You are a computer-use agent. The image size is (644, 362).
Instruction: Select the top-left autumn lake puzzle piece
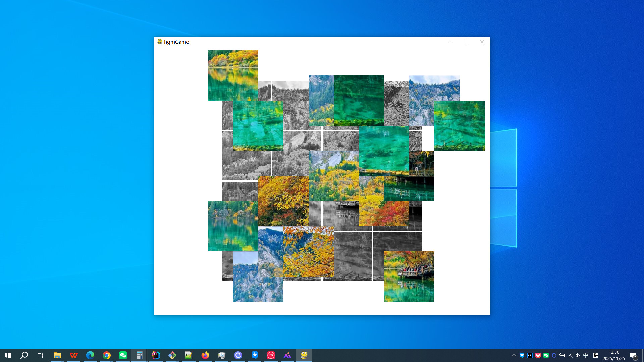point(233,75)
